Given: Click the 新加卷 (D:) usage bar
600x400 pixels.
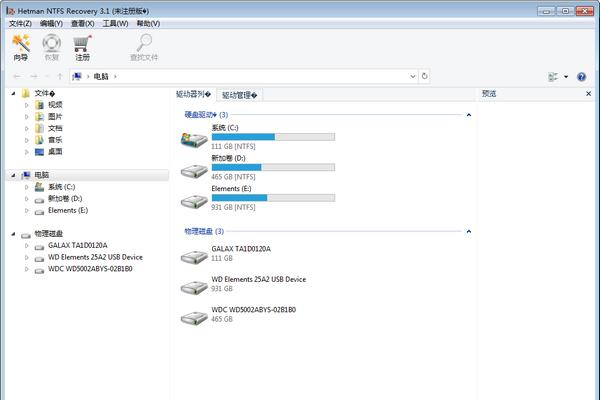Looking at the screenshot, I should point(273,167).
